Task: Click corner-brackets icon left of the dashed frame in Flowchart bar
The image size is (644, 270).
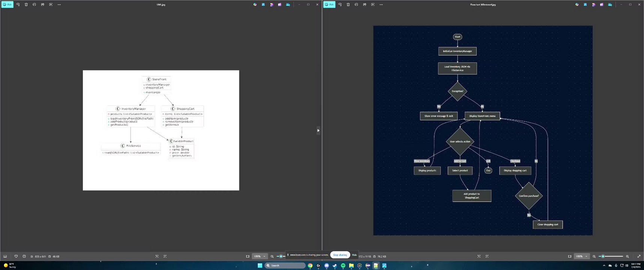Action: [479, 256]
